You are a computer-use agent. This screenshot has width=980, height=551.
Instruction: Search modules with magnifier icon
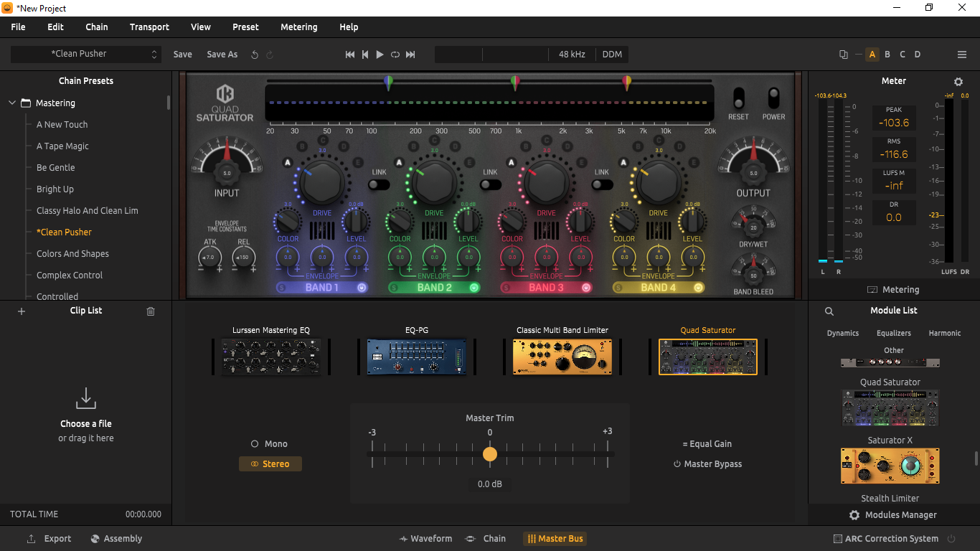tap(829, 311)
